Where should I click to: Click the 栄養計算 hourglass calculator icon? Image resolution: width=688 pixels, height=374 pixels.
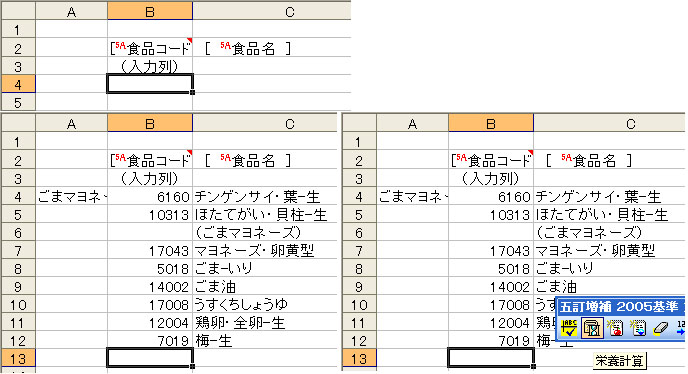pos(592,328)
